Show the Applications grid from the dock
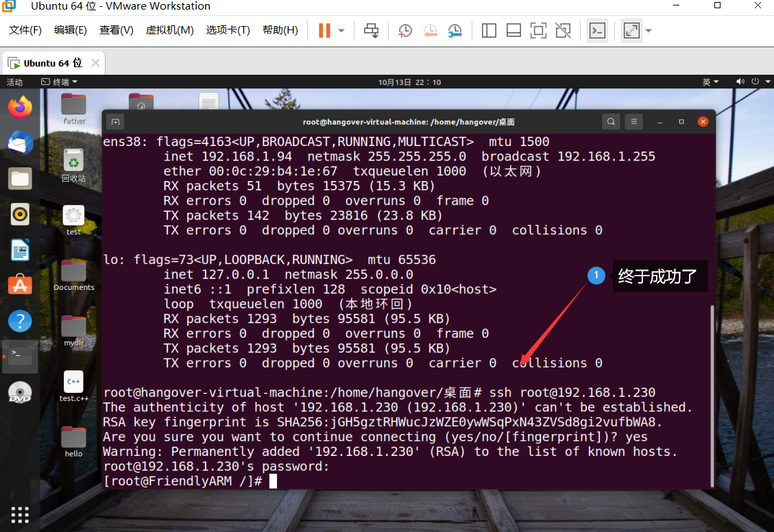Screen dimensions: 774x532 point(20,514)
